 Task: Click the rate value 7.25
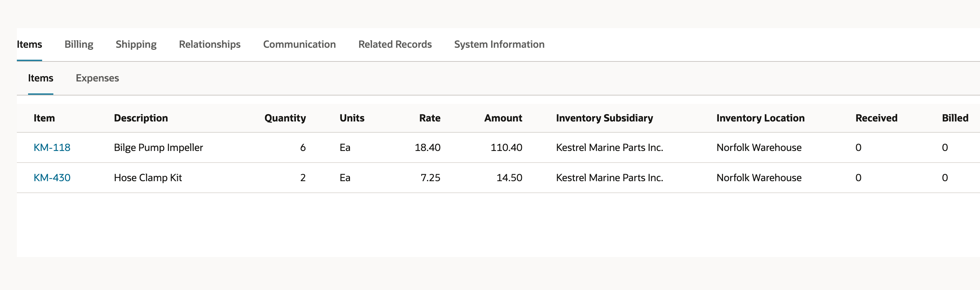click(x=430, y=178)
